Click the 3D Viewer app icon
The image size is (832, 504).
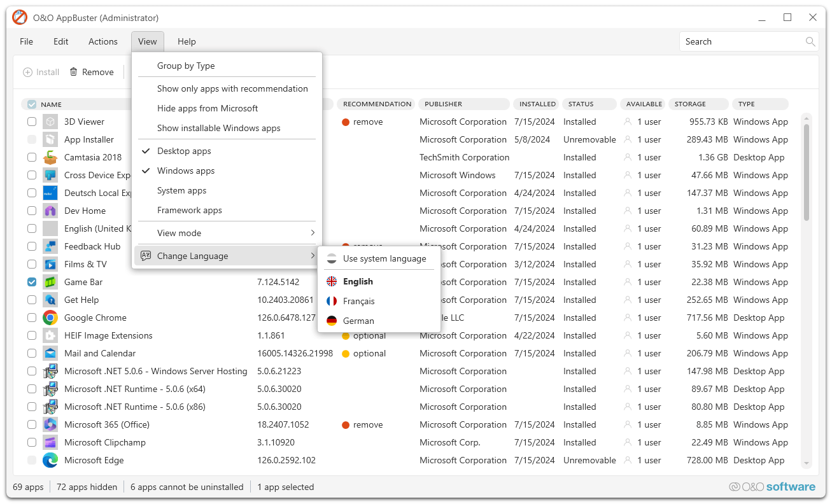pyautogui.click(x=50, y=122)
